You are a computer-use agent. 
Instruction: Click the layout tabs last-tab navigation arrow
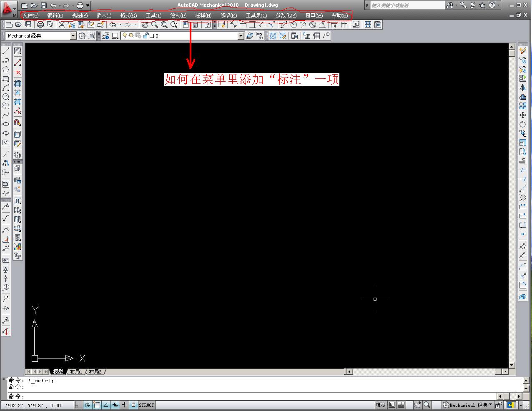pos(46,371)
